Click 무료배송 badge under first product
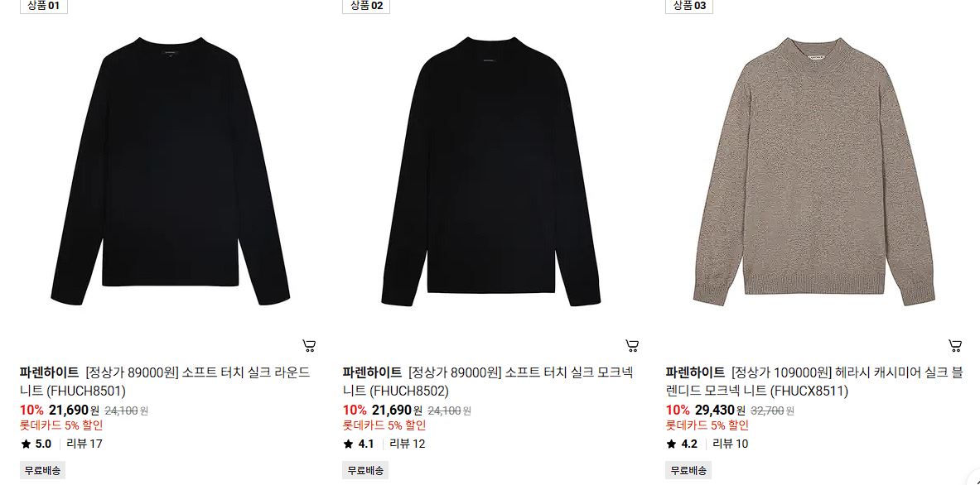 pyautogui.click(x=42, y=470)
